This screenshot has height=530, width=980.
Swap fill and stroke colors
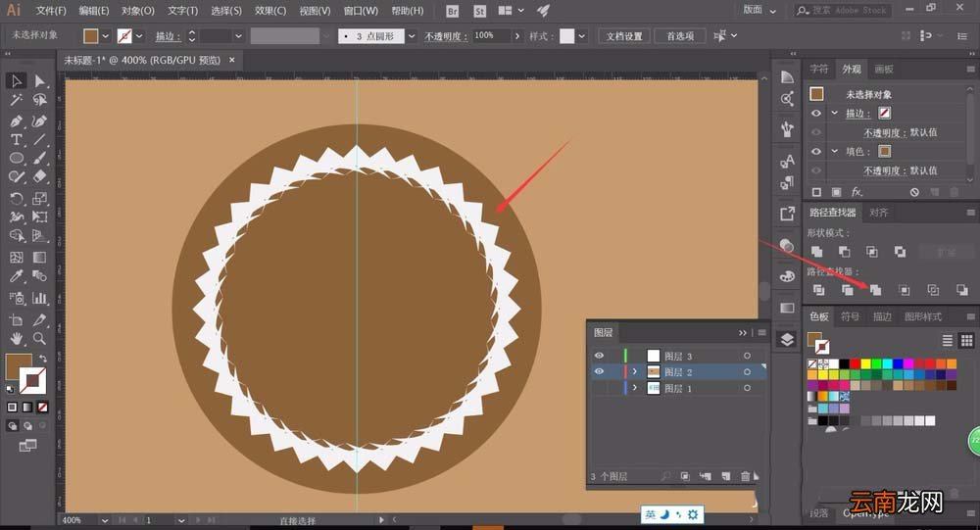point(43,359)
